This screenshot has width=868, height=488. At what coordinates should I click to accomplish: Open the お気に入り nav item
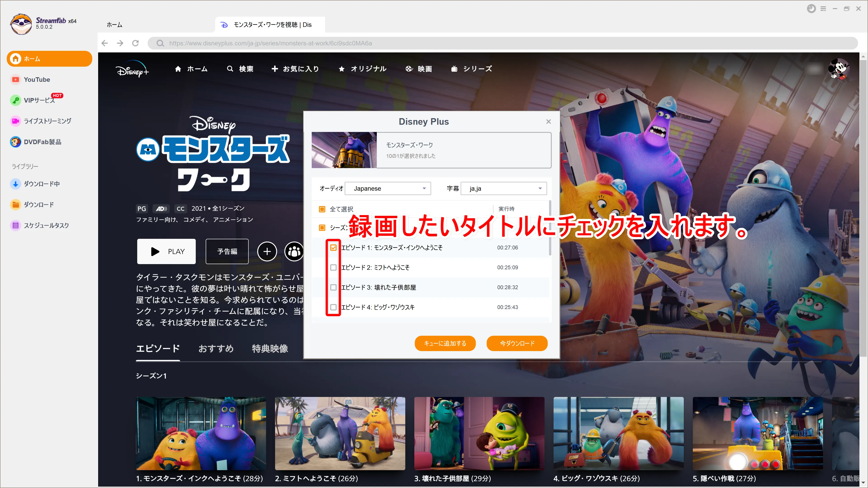[x=295, y=69]
